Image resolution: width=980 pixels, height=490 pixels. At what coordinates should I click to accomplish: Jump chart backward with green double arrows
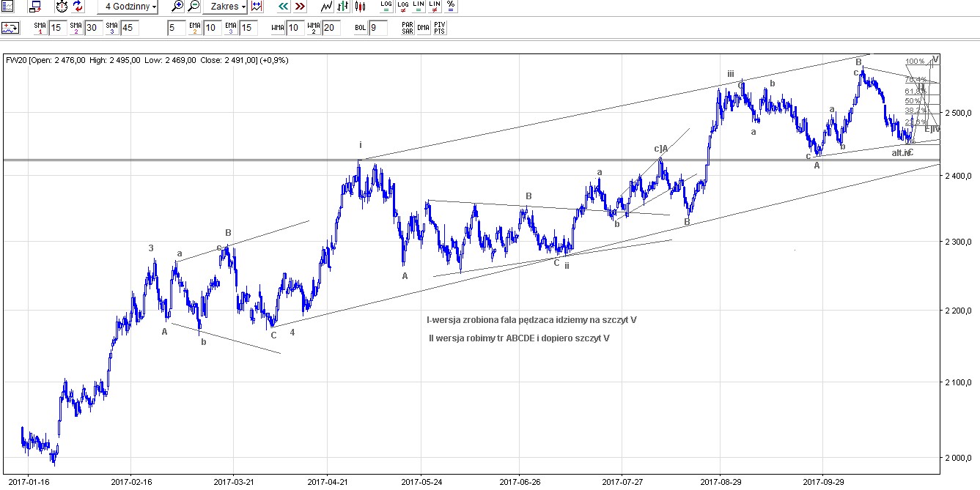click(283, 7)
